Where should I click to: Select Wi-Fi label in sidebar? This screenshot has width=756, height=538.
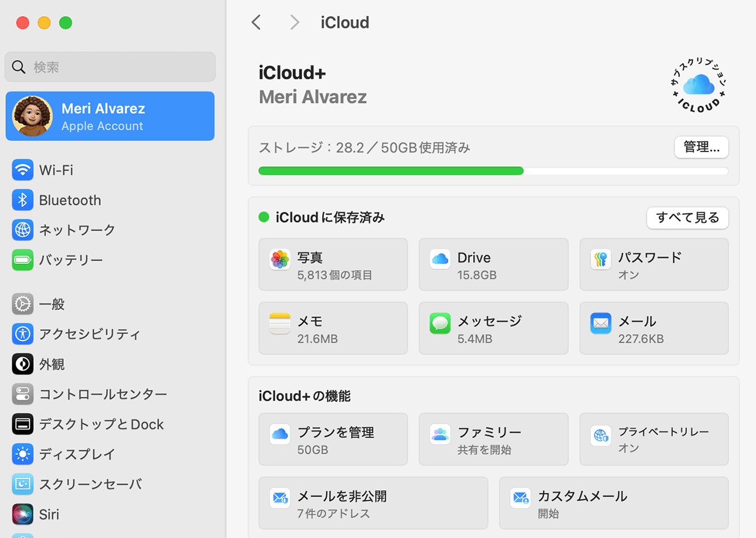[x=56, y=170]
